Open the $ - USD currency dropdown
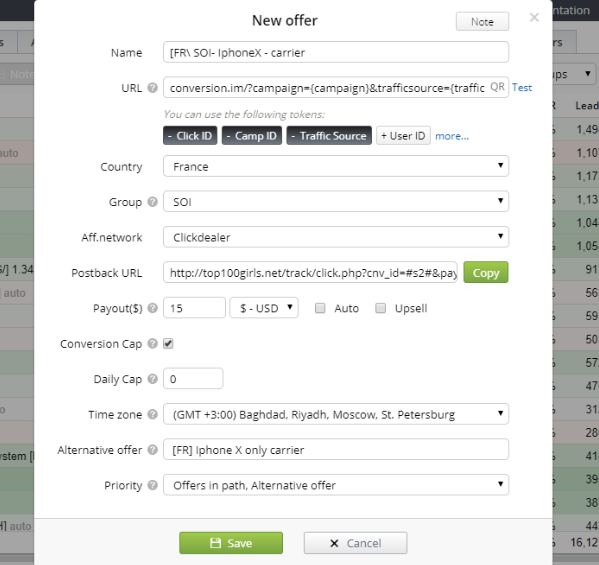 tap(264, 308)
